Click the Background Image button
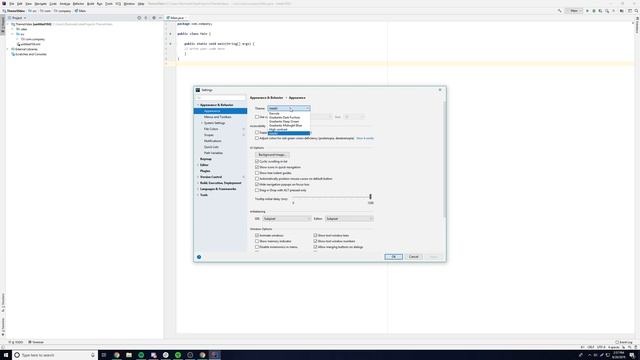The width and height of the screenshot is (640, 360). pyautogui.click(x=272, y=155)
